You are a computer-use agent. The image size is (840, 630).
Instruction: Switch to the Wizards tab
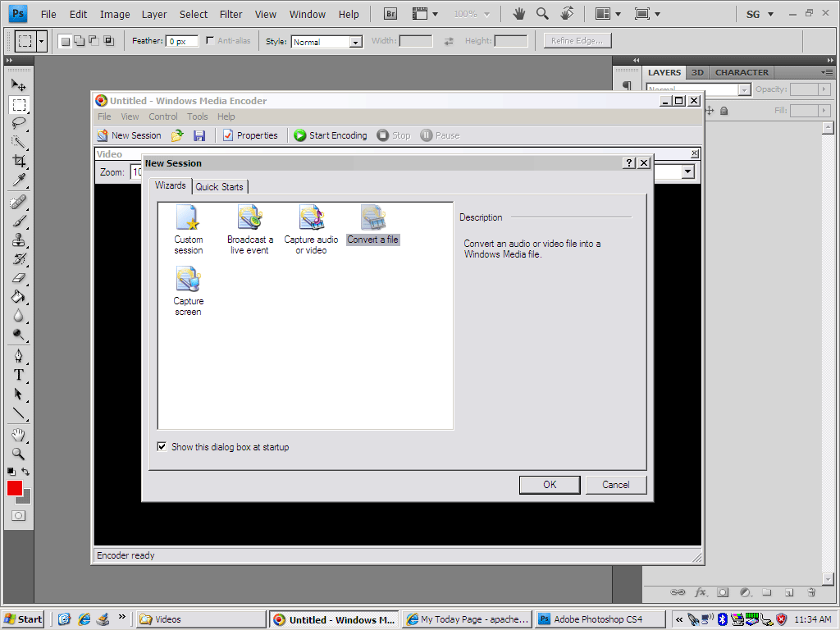[171, 185]
